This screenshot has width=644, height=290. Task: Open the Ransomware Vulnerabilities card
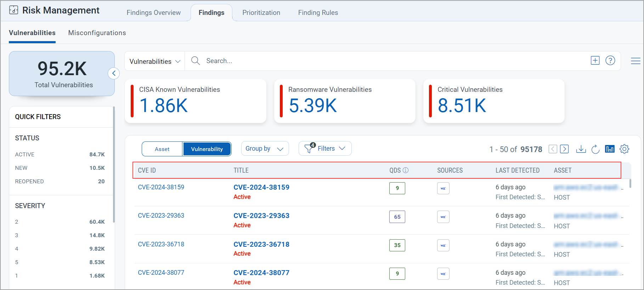coord(345,101)
